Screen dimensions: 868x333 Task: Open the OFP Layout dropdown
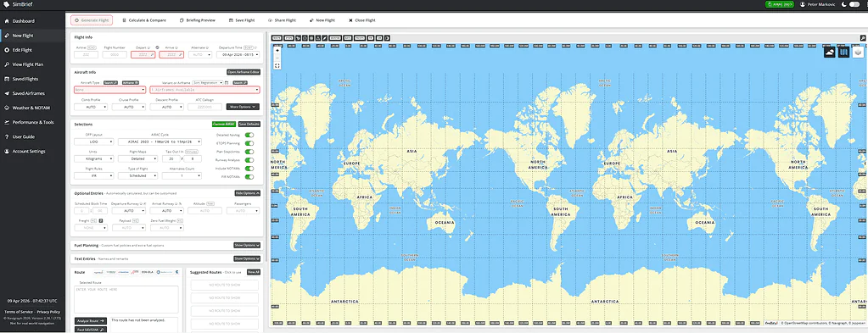tap(93, 142)
